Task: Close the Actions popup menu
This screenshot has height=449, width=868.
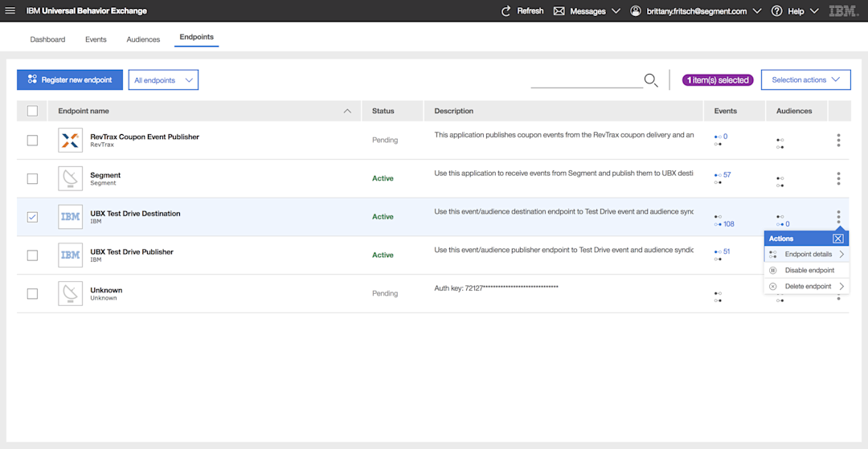Action: pyautogui.click(x=837, y=239)
